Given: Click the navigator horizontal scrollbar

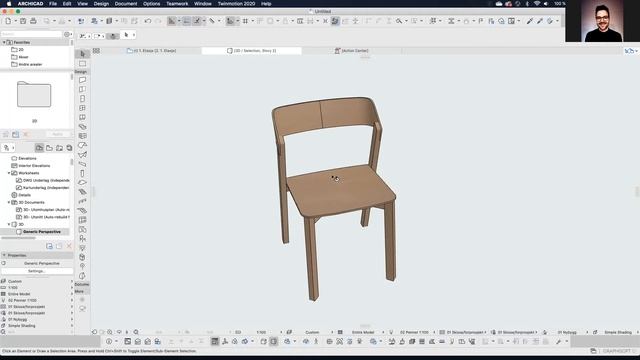Looking at the screenshot, I should click(18, 238).
